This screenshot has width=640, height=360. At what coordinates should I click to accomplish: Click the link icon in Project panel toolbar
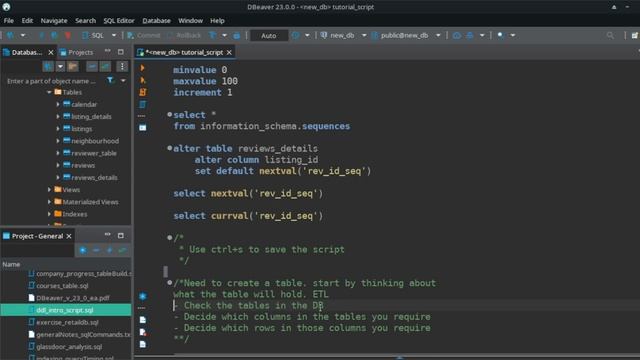(x=122, y=250)
